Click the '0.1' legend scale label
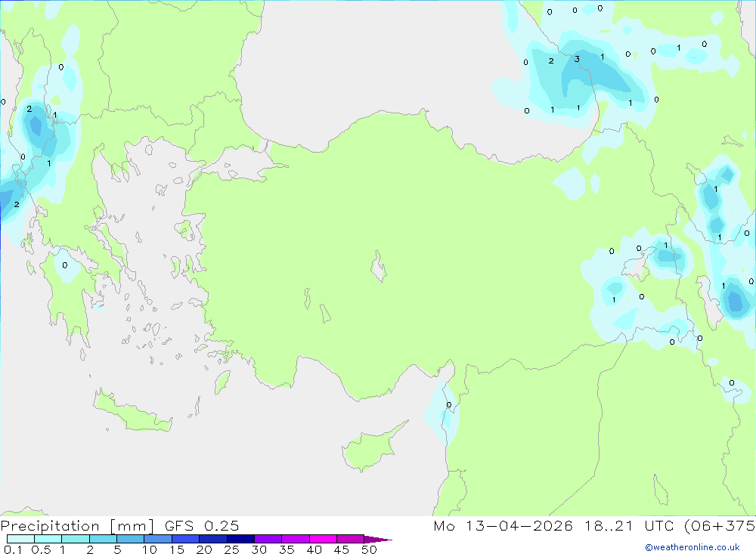 point(13,549)
